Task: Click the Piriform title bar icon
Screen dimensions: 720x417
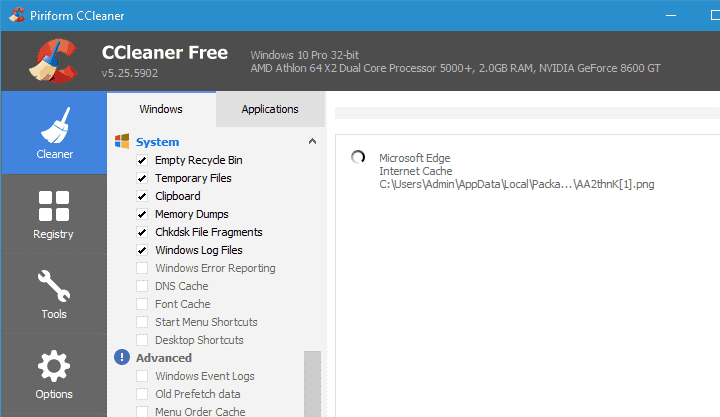Action: tap(14, 15)
